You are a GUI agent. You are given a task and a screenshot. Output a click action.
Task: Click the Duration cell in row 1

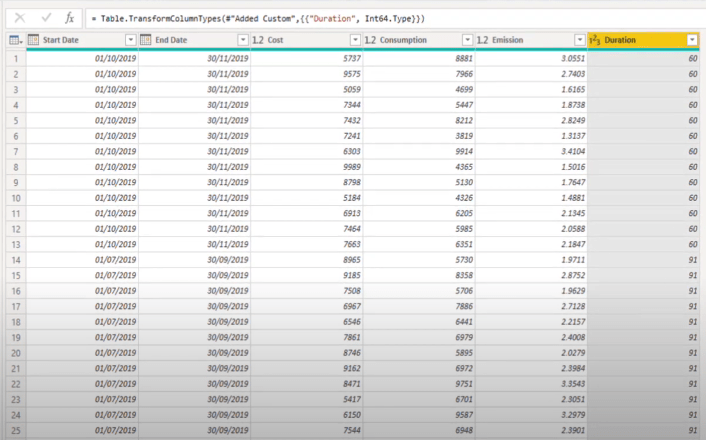tap(643, 59)
